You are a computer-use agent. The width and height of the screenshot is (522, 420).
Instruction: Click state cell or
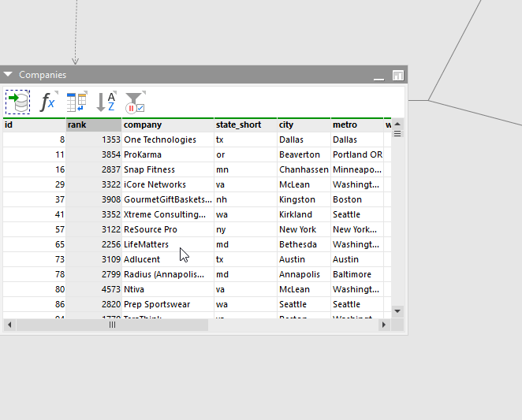click(245, 154)
